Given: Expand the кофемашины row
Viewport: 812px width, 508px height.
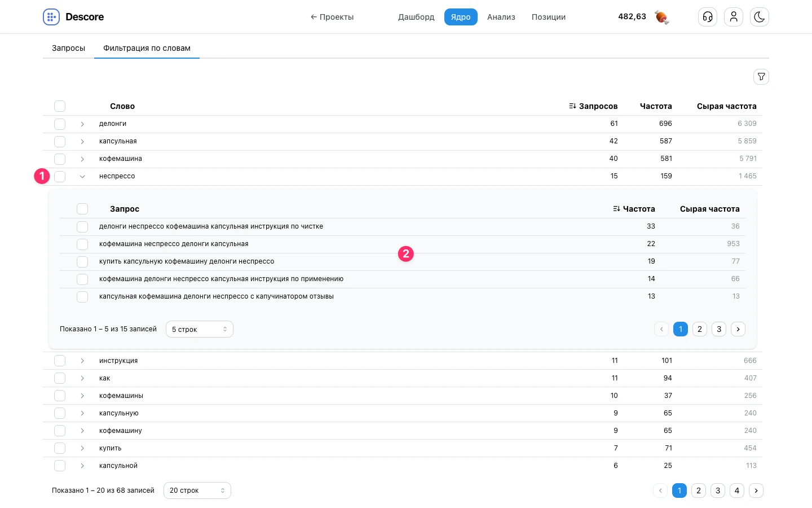Looking at the screenshot, I should [x=82, y=396].
